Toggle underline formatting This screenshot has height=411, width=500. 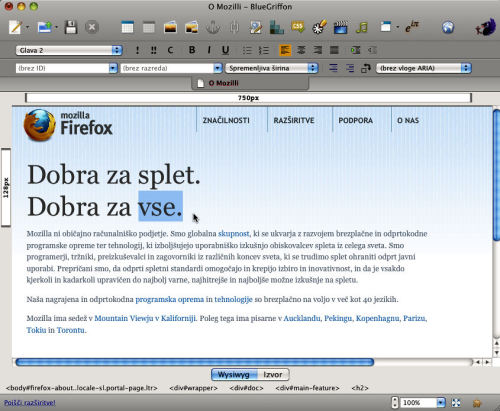(x=225, y=50)
